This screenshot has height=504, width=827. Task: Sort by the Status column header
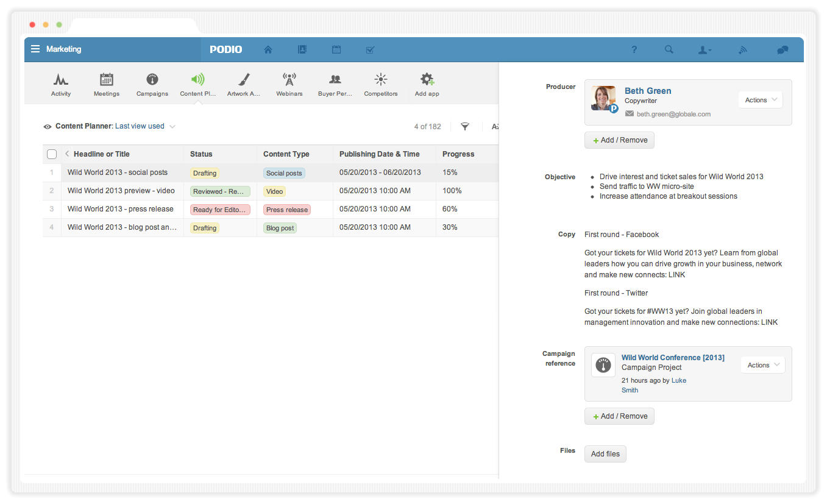201,154
